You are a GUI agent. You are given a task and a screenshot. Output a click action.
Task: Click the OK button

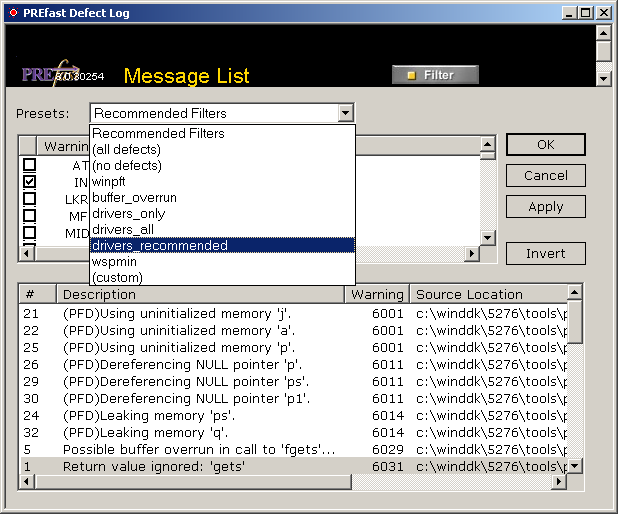point(545,145)
